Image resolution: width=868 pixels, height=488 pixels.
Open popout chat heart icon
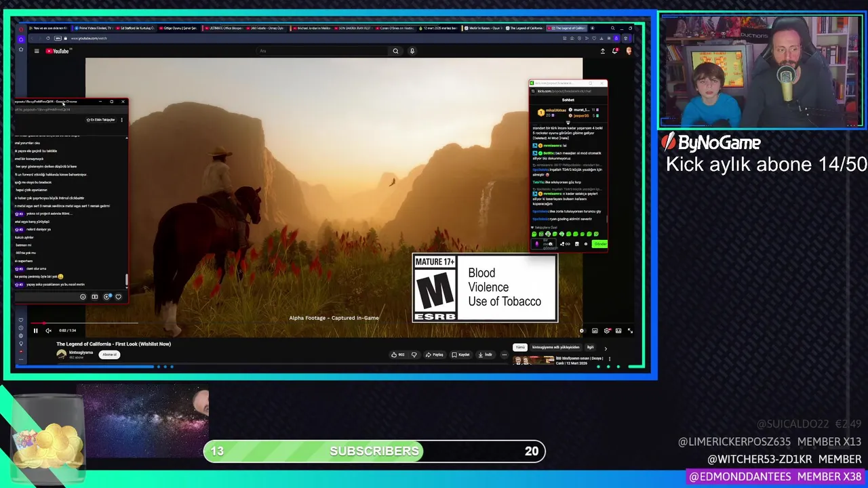coord(119,297)
